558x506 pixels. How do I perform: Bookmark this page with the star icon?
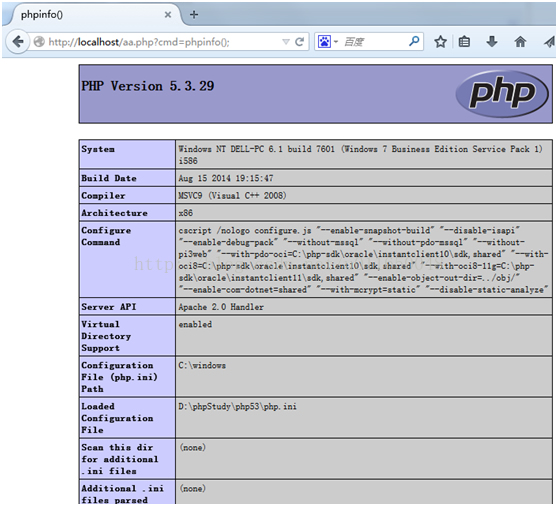pos(440,42)
